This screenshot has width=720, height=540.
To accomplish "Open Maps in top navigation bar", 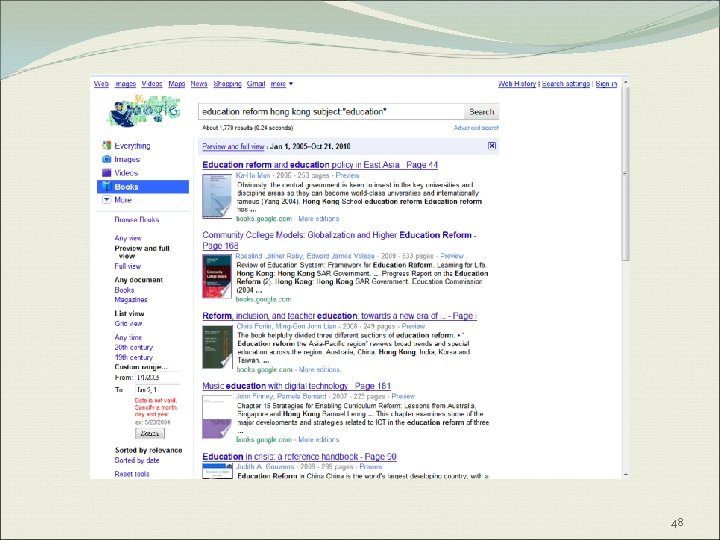I will coord(177,84).
